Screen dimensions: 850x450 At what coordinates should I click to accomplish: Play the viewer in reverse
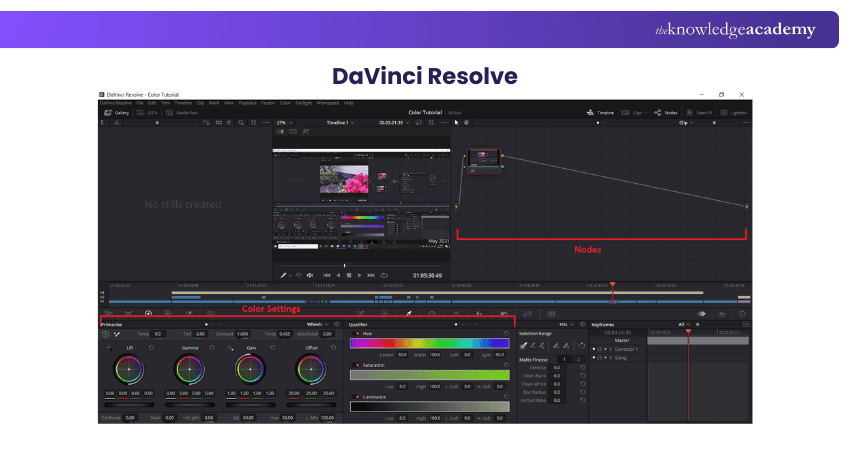(x=338, y=275)
